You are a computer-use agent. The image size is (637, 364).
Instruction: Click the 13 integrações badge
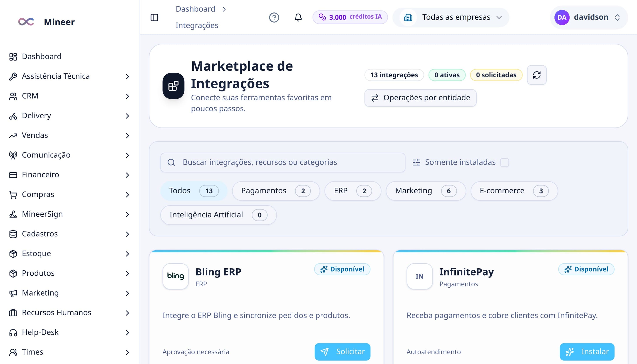coord(394,75)
